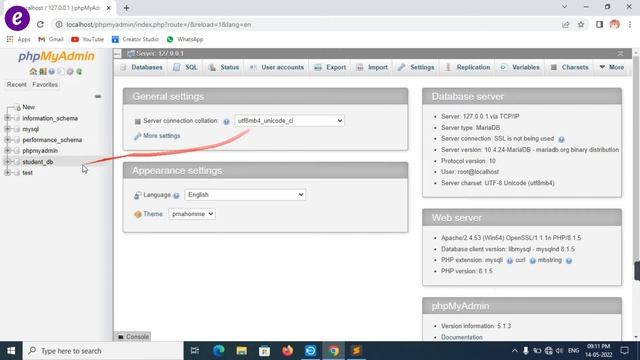Image resolution: width=640 pixels, height=360 pixels.
Task: Open the More tab menu
Action: click(x=612, y=67)
